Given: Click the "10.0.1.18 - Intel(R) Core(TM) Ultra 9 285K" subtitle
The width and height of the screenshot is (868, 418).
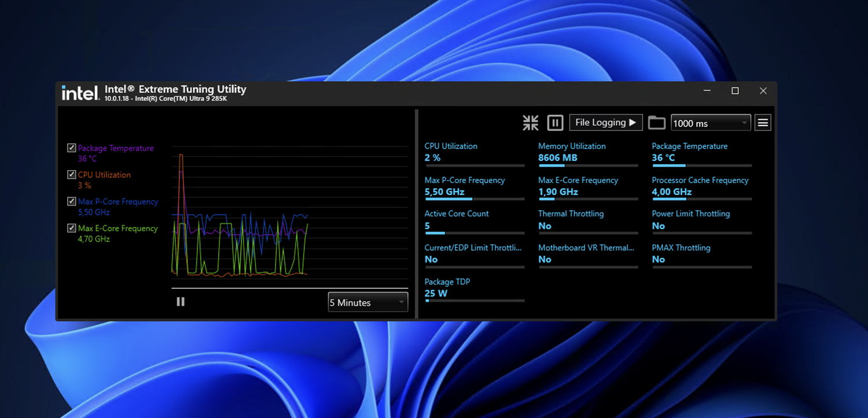Looking at the screenshot, I should [165, 99].
